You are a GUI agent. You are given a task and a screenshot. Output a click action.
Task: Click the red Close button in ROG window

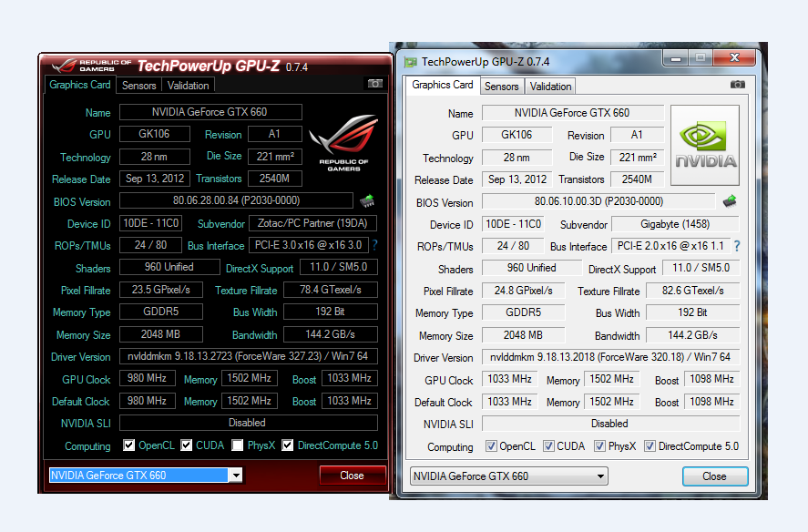pyautogui.click(x=353, y=476)
